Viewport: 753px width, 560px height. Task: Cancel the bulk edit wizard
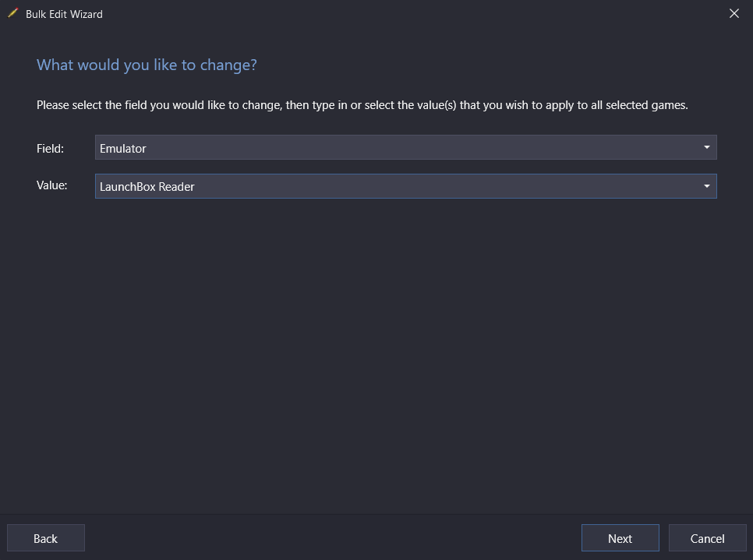click(x=707, y=538)
